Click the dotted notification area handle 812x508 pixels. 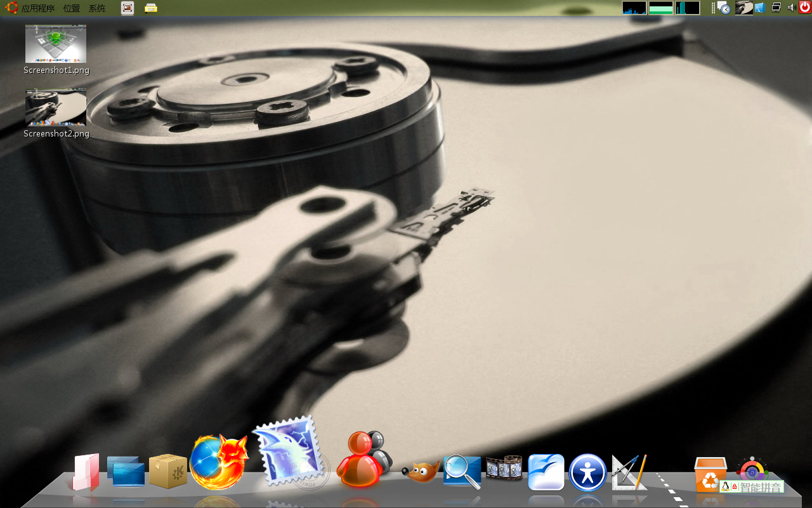click(x=713, y=8)
